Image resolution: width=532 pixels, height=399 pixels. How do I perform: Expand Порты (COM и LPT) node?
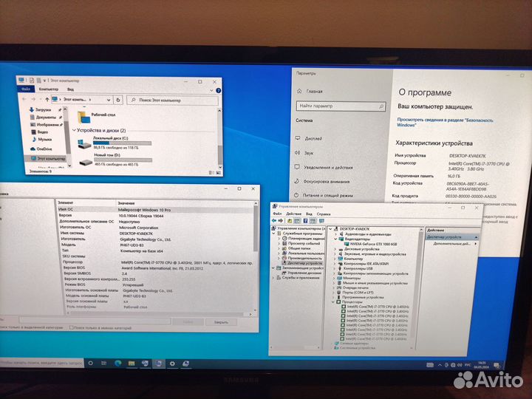click(x=334, y=292)
